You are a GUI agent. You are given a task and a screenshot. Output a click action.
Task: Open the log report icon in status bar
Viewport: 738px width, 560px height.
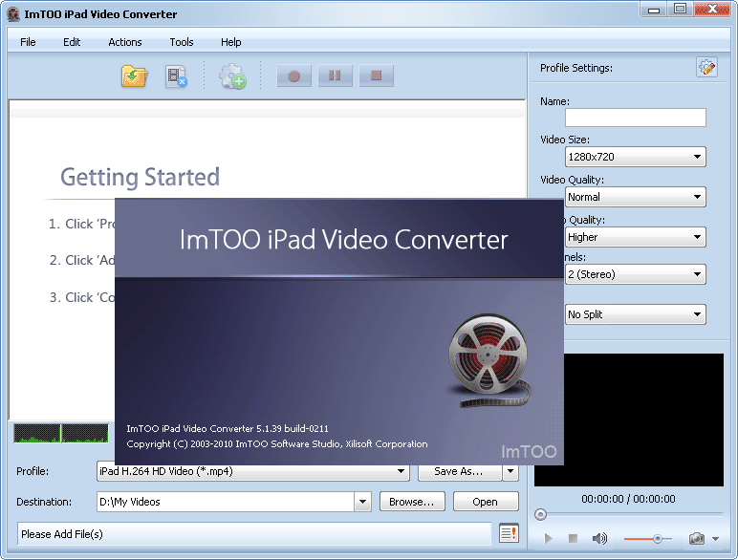pos(509,533)
